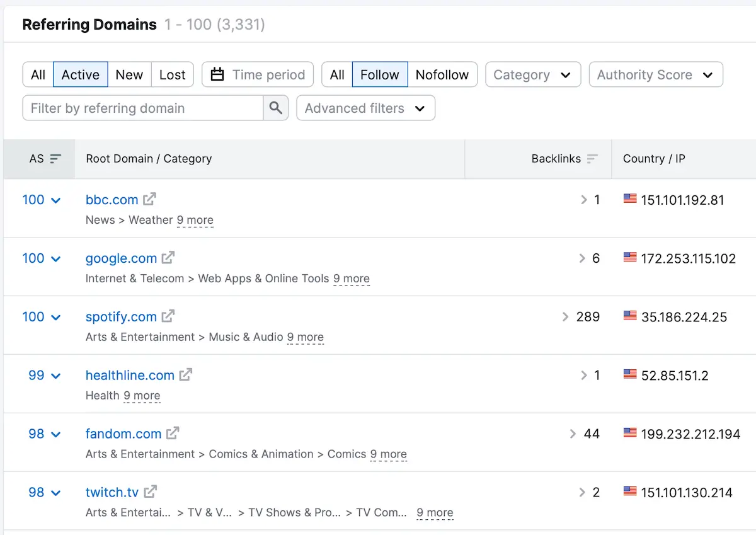The image size is (756, 535).
Task: Open fandom.com external link icon
Action: [x=173, y=434]
